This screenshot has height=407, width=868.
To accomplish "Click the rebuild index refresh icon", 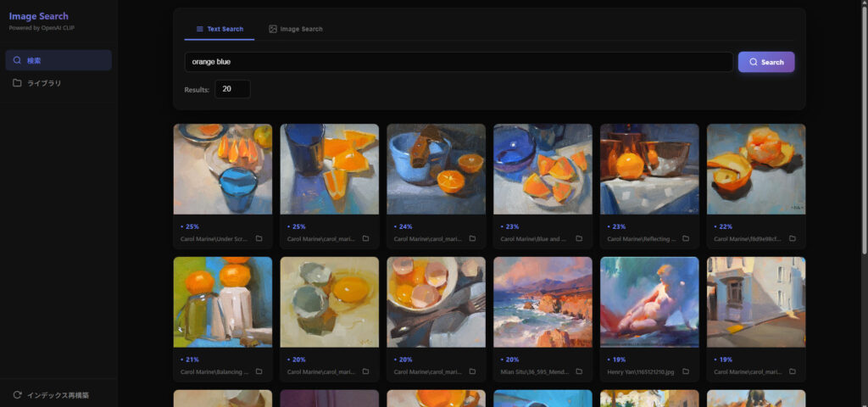I will pos(17,395).
